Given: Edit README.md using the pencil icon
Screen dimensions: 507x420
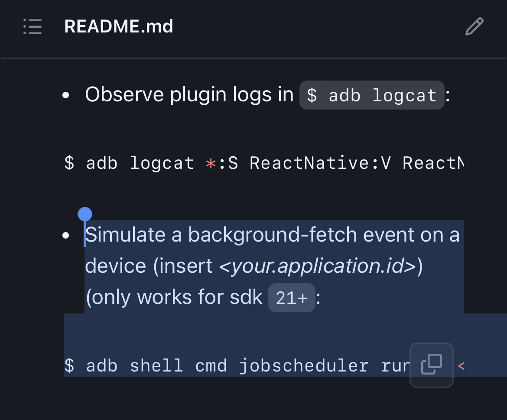Looking at the screenshot, I should point(474,26).
